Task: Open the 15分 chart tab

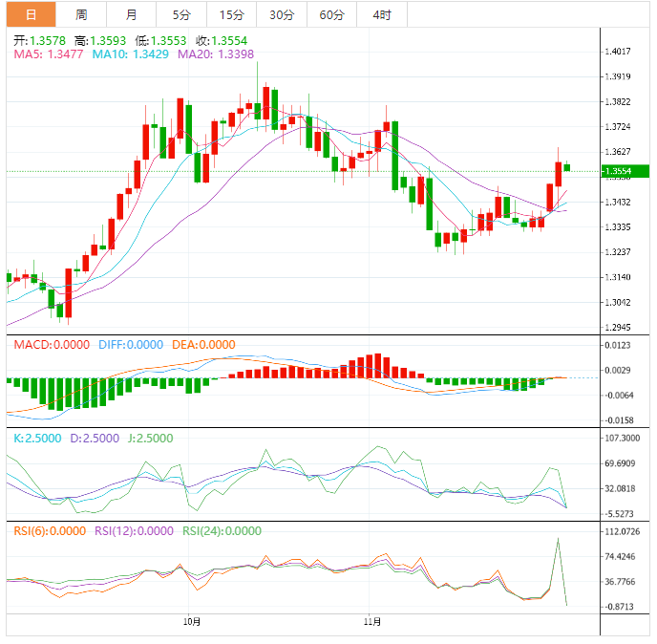Action: click(x=232, y=14)
